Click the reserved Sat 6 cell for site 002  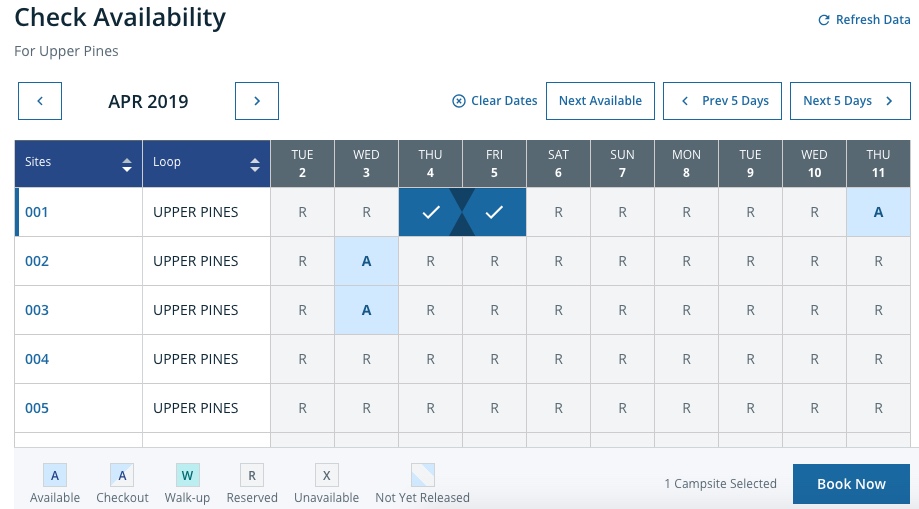click(x=558, y=261)
